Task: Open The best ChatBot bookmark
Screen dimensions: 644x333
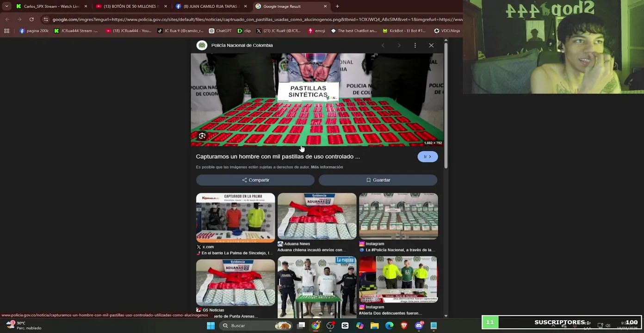Action: (x=354, y=31)
